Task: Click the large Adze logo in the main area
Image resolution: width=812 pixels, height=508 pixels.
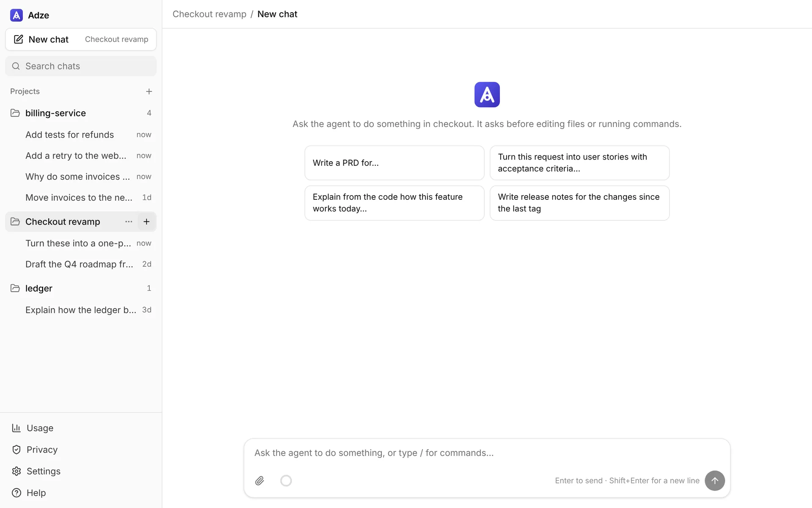Action: tap(487, 94)
